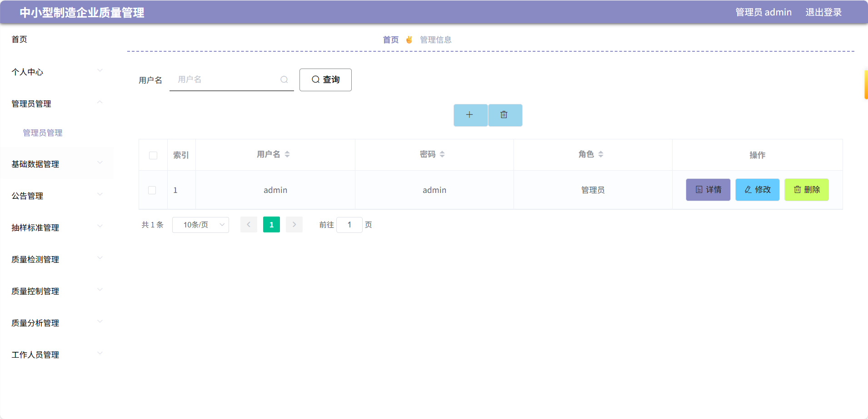
Task: Go to previous page arrow
Action: [249, 225]
